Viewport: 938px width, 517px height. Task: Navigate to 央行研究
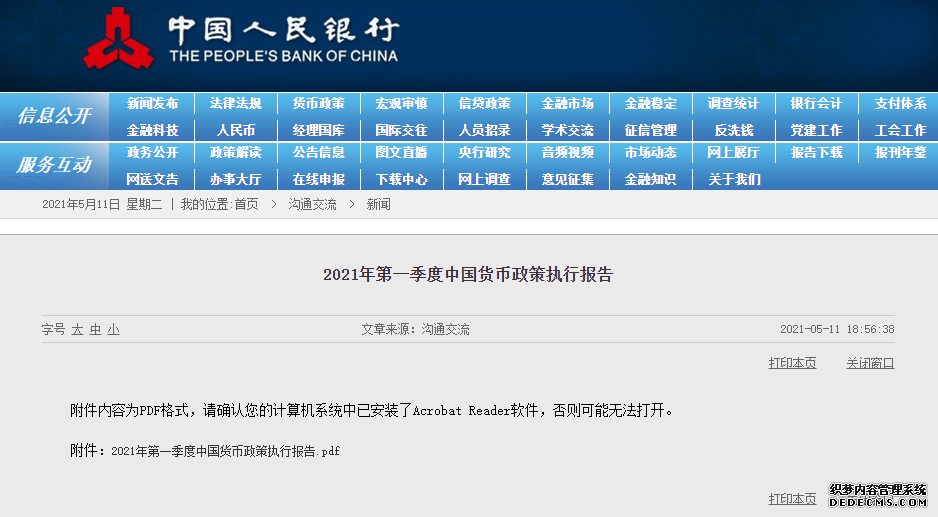(485, 153)
